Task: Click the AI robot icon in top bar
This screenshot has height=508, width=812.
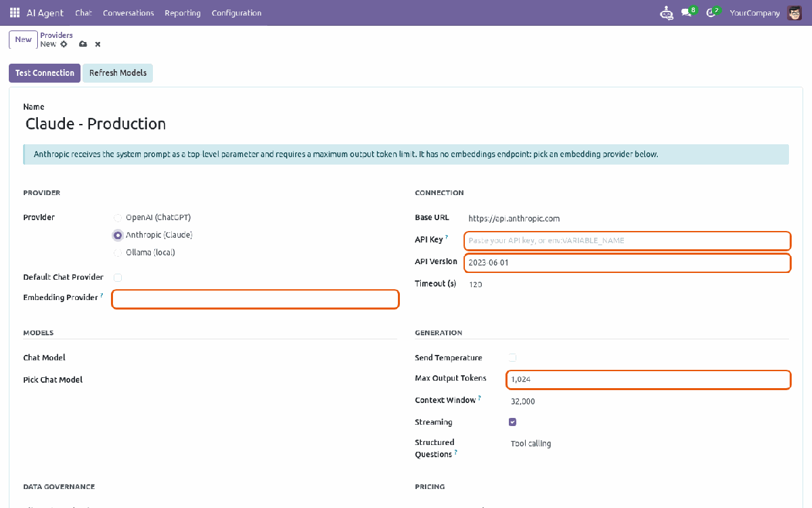Action: (x=667, y=13)
